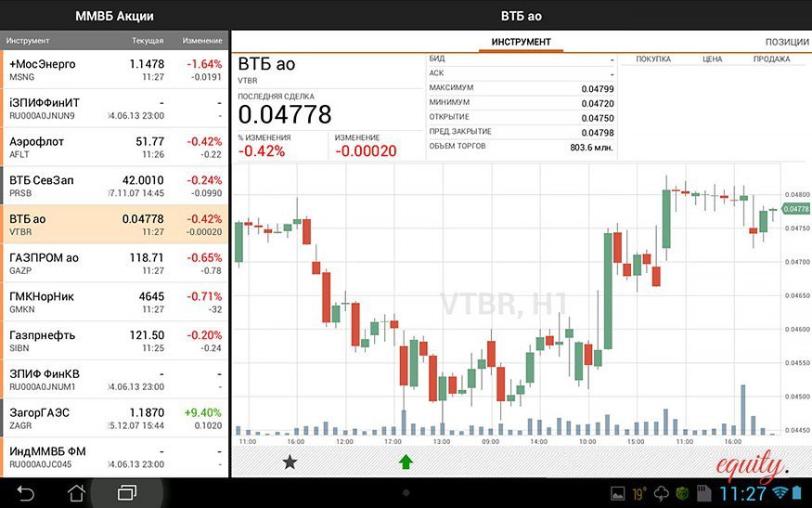Select the ГМКНорНик GMKN row
Screen dimensions: 812x508
[x=115, y=302]
